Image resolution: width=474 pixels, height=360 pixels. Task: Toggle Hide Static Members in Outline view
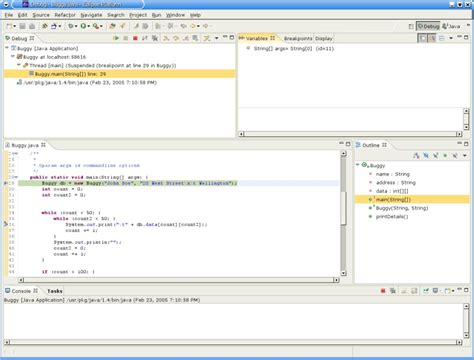pyautogui.click(x=436, y=156)
